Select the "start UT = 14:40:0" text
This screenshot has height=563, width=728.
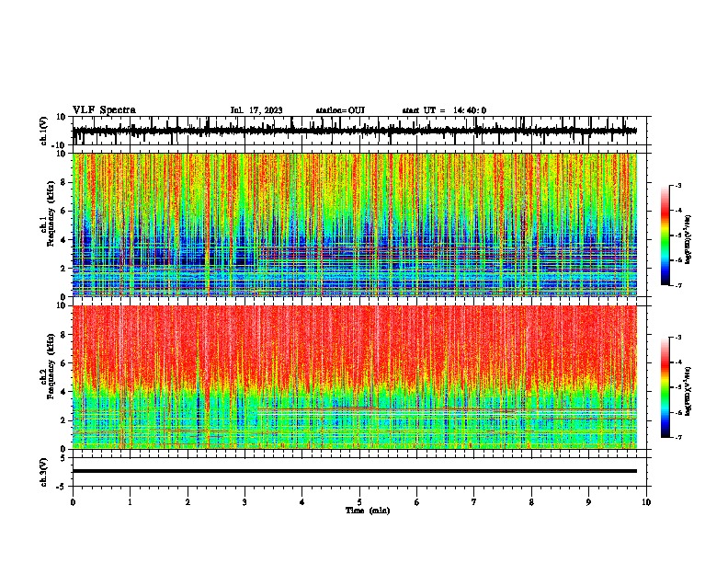[x=444, y=110]
